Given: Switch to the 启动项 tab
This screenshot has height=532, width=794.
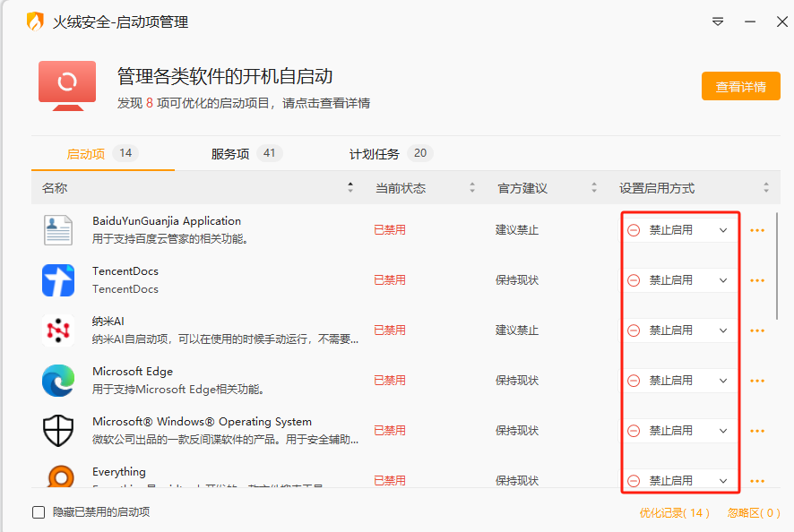Looking at the screenshot, I should [103, 153].
